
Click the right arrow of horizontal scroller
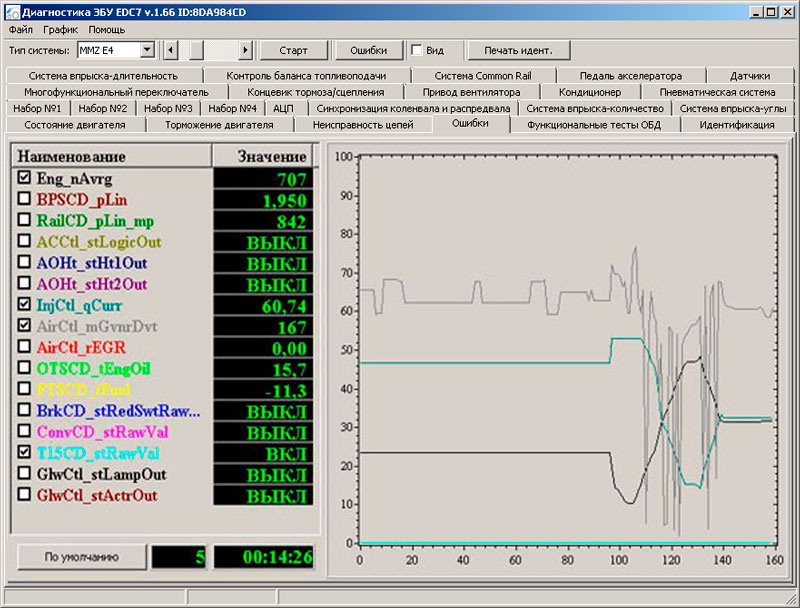click(246, 49)
